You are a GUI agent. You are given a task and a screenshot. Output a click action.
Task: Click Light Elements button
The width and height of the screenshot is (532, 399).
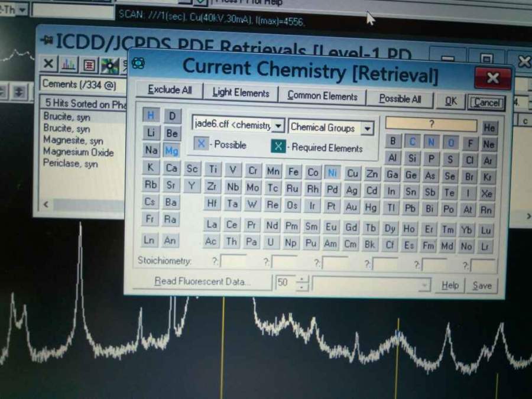tap(241, 93)
